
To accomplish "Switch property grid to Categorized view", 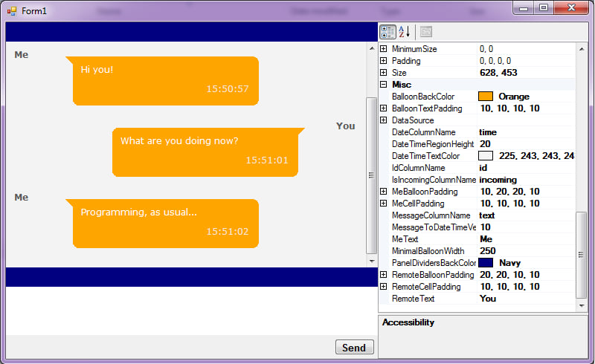I will [387, 32].
